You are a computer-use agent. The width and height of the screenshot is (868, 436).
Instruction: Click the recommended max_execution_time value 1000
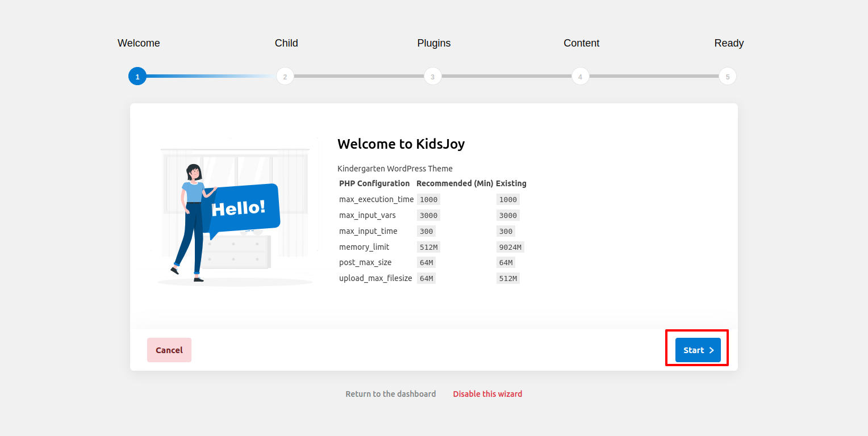429,199
